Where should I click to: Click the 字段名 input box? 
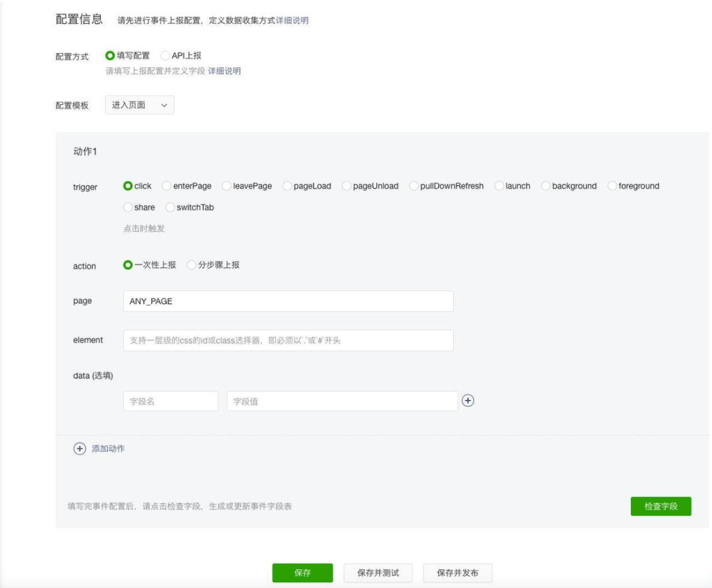click(170, 401)
